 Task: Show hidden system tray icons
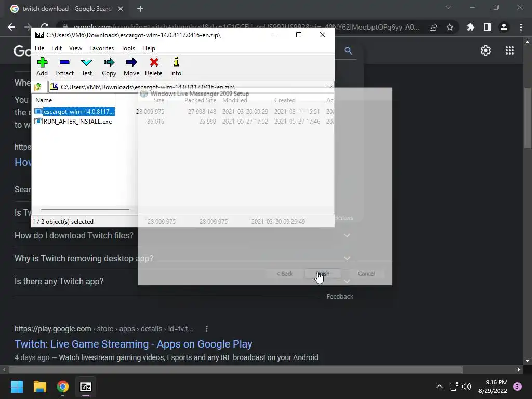tap(440, 387)
